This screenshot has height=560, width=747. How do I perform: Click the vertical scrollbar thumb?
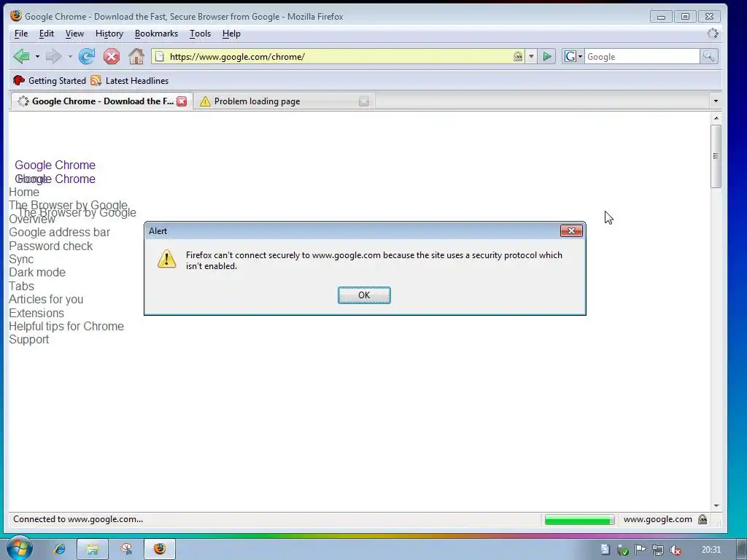pyautogui.click(x=716, y=156)
